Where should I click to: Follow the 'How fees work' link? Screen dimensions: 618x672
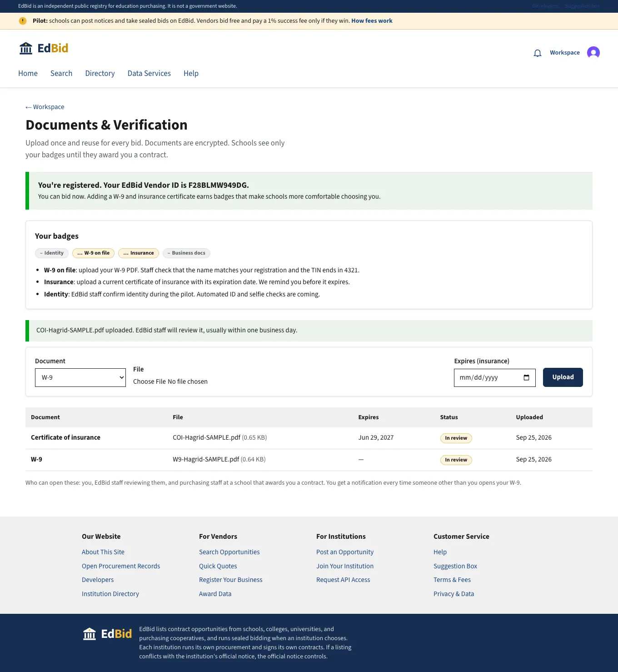point(372,21)
